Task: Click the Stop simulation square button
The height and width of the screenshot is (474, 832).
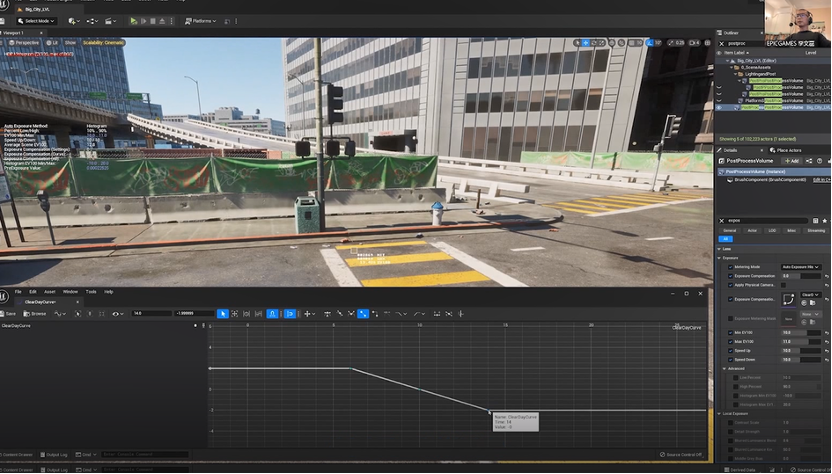Action: click(153, 21)
